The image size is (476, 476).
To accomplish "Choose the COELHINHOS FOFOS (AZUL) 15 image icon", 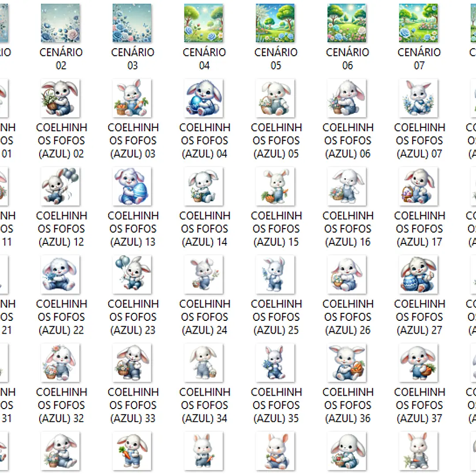I will (275, 186).
